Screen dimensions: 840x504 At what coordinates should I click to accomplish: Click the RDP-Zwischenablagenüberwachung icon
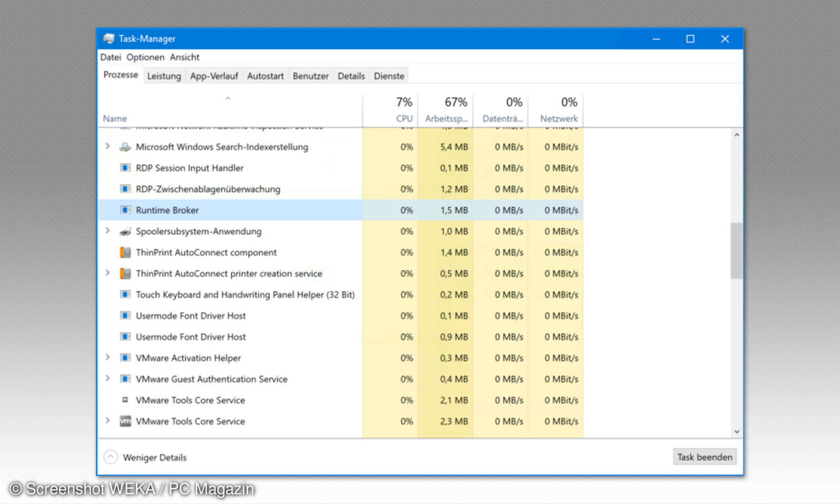[x=125, y=189]
